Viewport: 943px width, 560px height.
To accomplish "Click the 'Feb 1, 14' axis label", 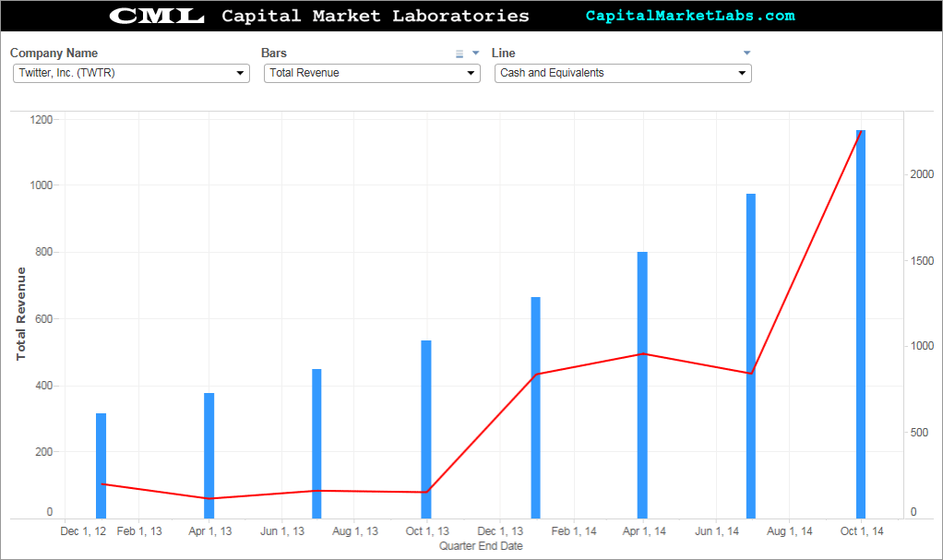I will (574, 531).
